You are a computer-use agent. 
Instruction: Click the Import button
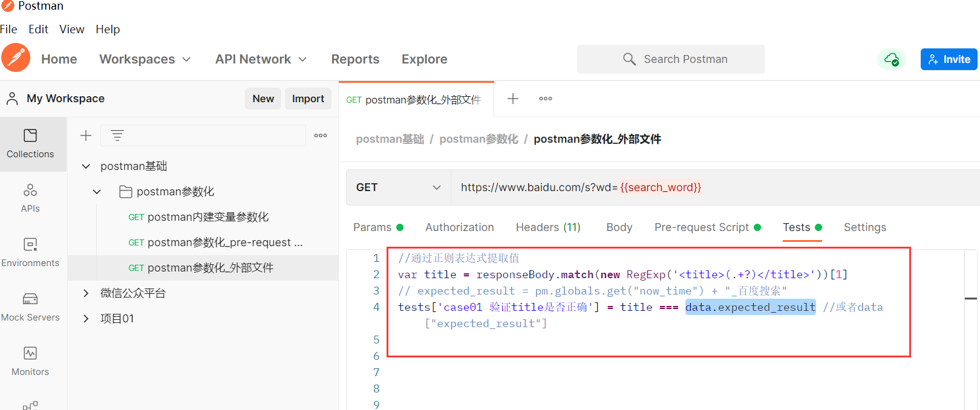point(308,99)
